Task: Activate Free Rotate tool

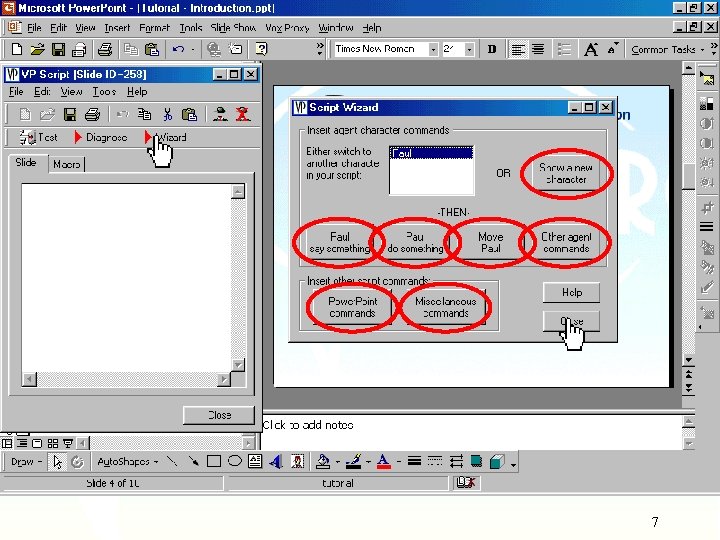Action: tap(77, 462)
